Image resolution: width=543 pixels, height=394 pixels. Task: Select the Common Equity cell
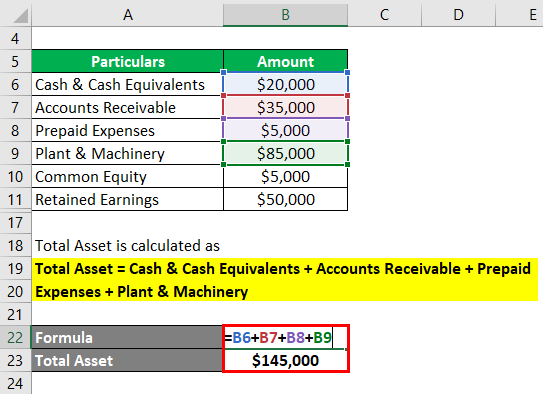pos(127,177)
